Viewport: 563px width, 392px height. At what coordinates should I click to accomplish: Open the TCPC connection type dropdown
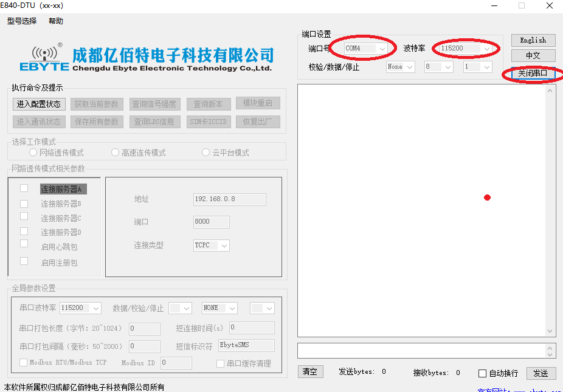point(212,245)
